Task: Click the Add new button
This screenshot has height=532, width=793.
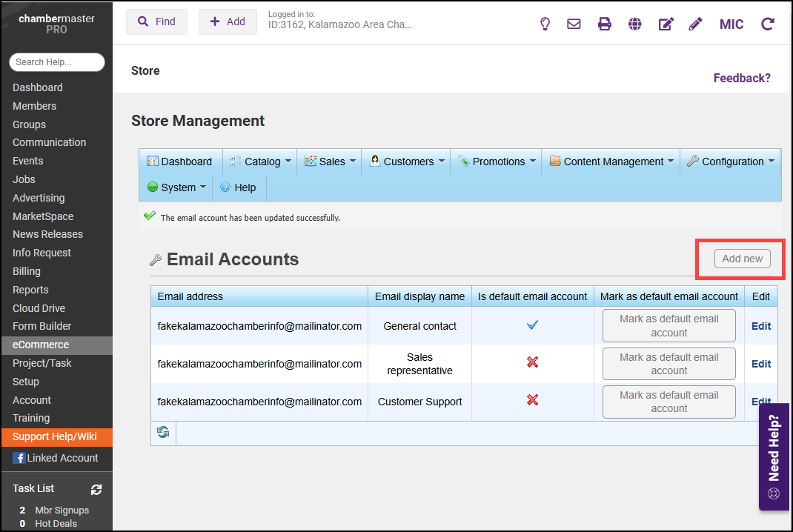Action: [x=742, y=259]
